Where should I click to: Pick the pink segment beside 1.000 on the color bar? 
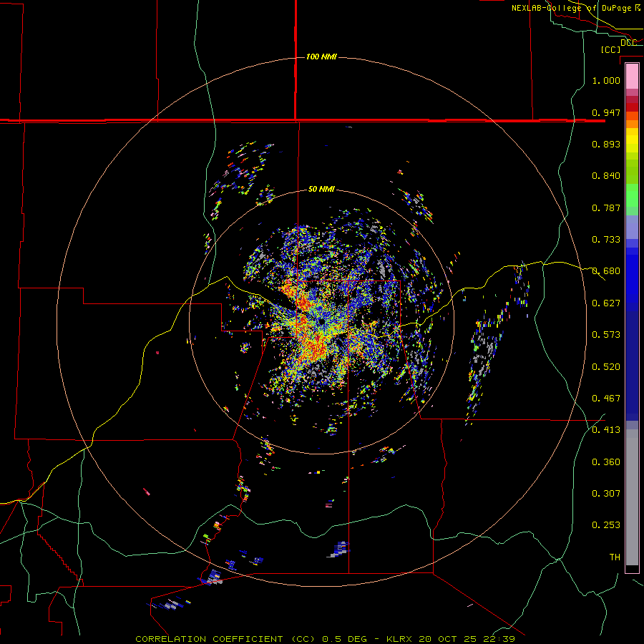(x=632, y=76)
